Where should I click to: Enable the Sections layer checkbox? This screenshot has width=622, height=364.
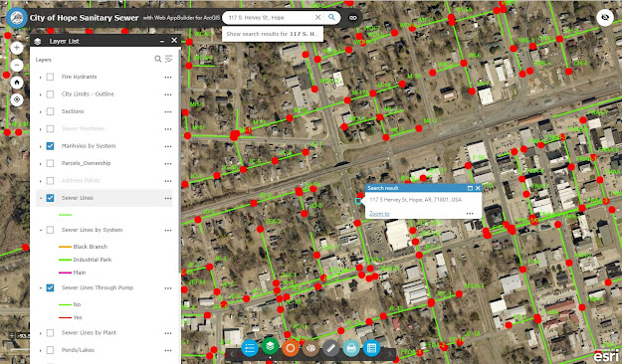(x=50, y=111)
